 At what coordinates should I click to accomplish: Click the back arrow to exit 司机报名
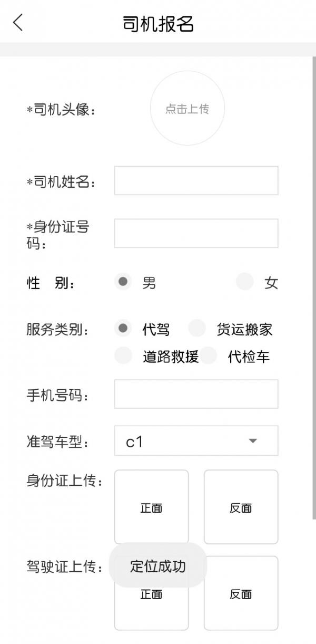(x=17, y=23)
